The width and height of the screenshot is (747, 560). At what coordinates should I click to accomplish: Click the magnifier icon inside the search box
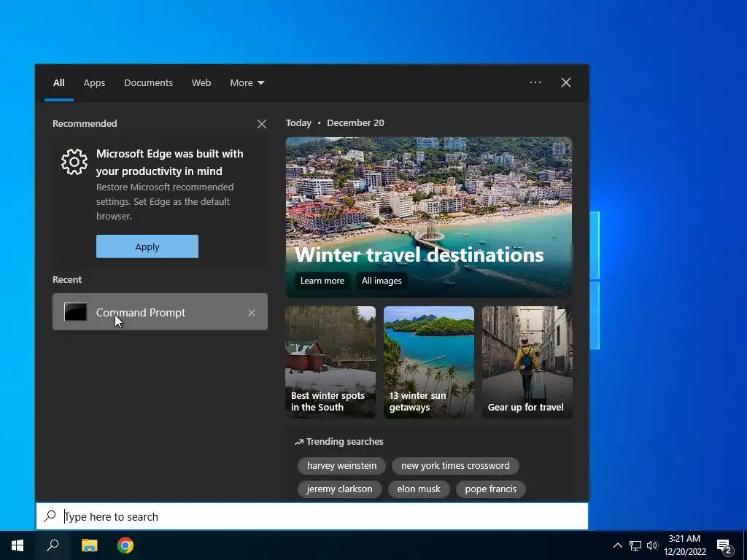50,516
